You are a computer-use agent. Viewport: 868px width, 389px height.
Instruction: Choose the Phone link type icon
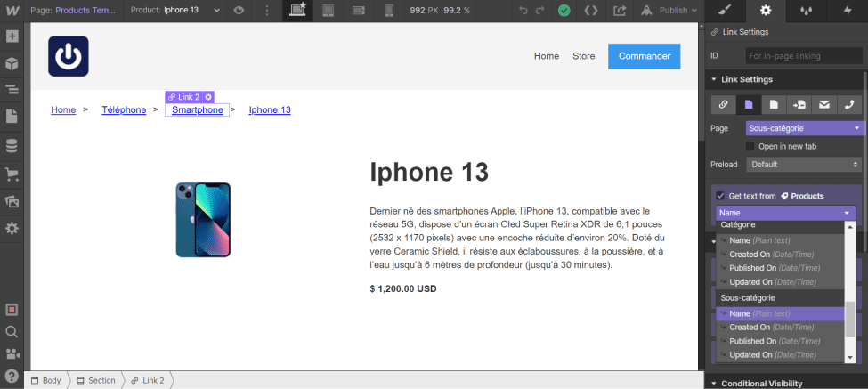(849, 104)
